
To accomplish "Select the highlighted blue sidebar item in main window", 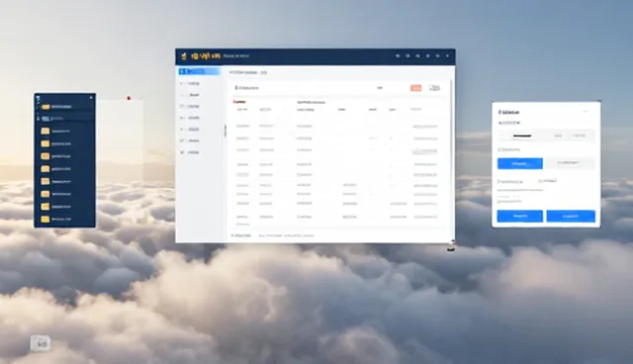I will 199,71.
